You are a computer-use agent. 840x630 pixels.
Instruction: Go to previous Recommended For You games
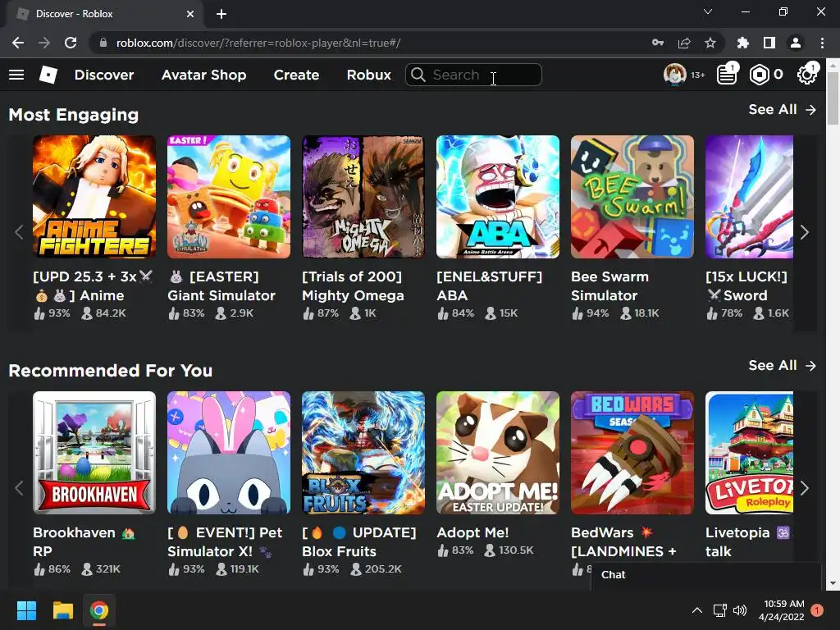(20, 488)
